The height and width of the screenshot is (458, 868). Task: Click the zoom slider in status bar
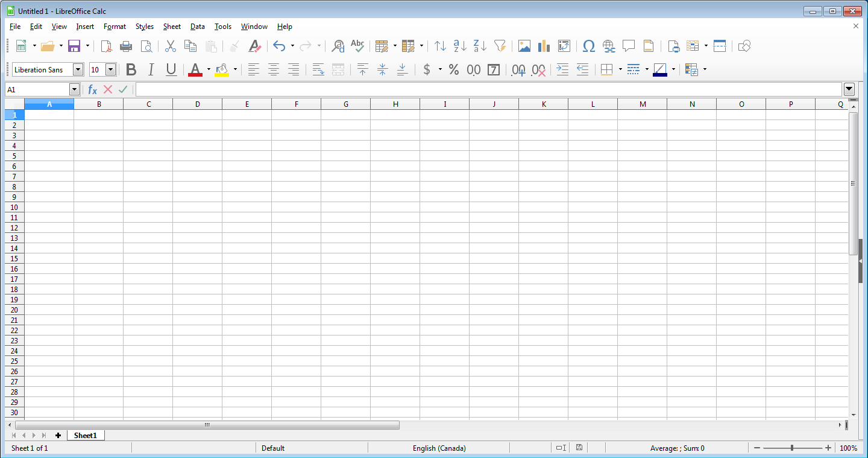click(x=792, y=448)
